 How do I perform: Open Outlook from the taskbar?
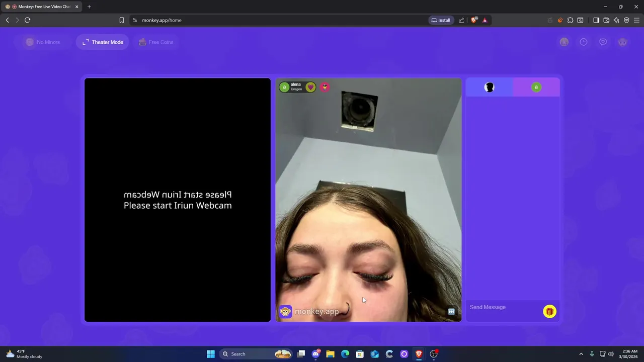click(x=374, y=354)
